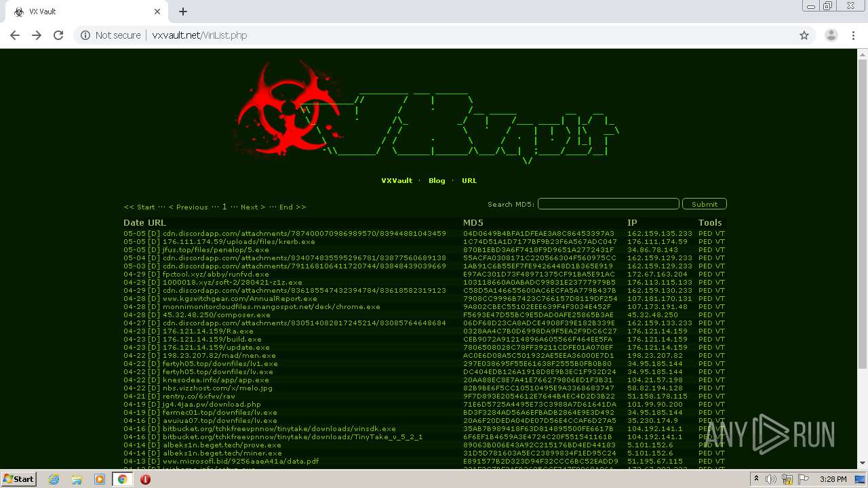
Task: Click the Search MD5 input field
Action: coord(608,204)
